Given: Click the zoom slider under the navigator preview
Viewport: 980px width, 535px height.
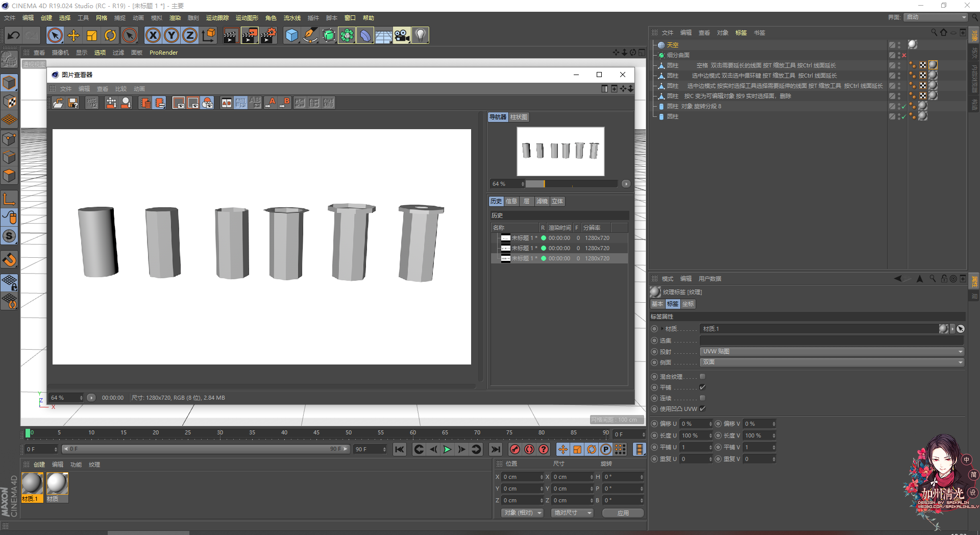Looking at the screenshot, I should tap(572, 184).
